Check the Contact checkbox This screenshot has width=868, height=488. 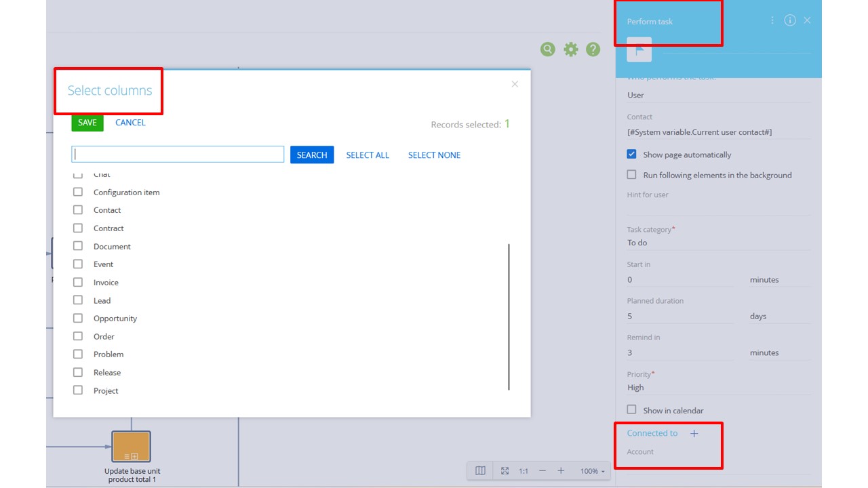(78, 210)
